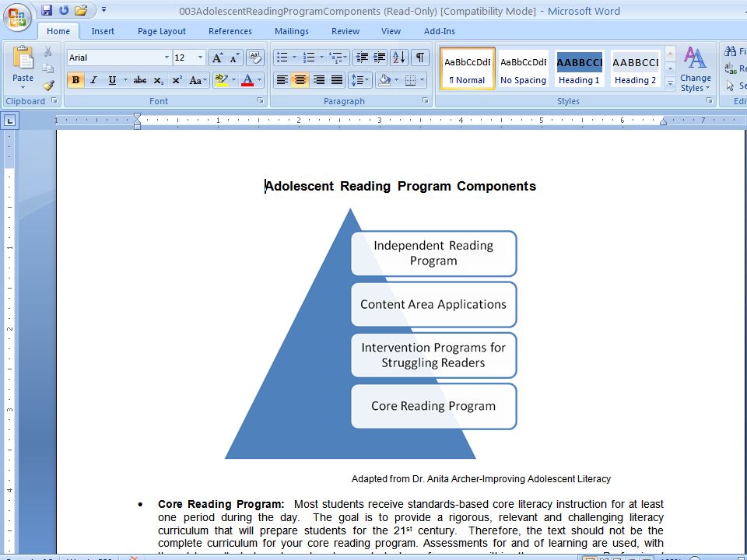Open the References tab
747x560 pixels.
230,31
